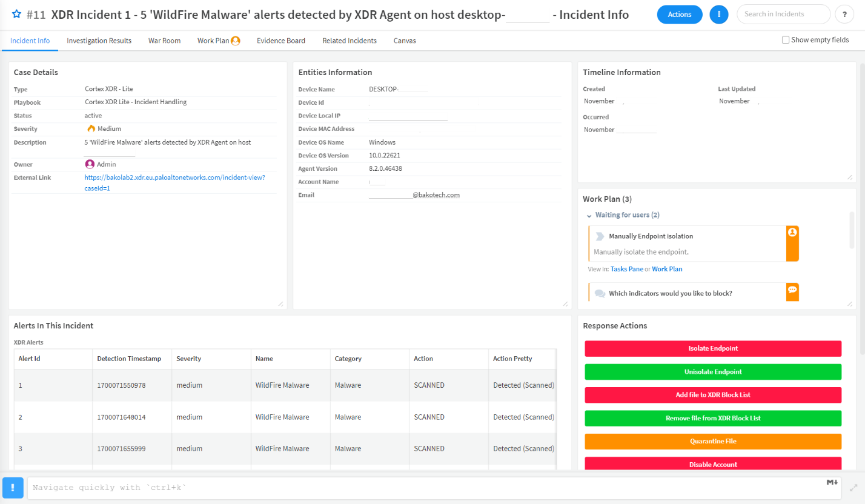Open the three-dot more options menu
The height and width of the screenshot is (504, 865).
[719, 14]
